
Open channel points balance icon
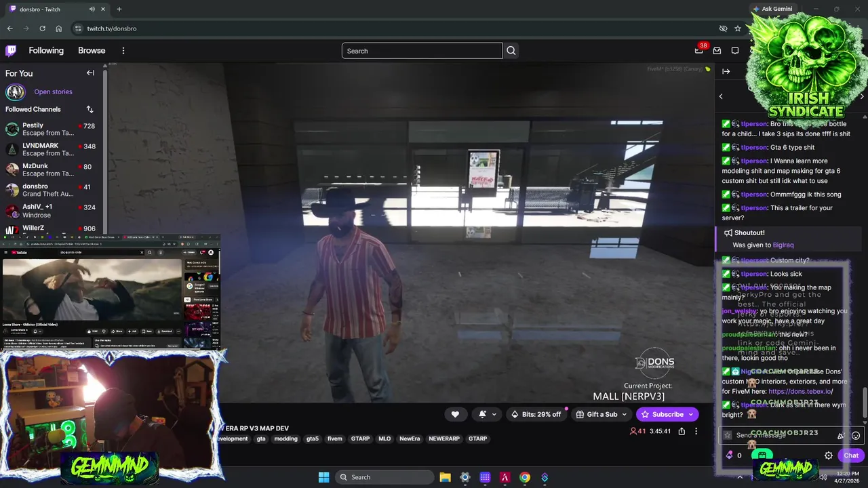pyautogui.click(x=730, y=455)
